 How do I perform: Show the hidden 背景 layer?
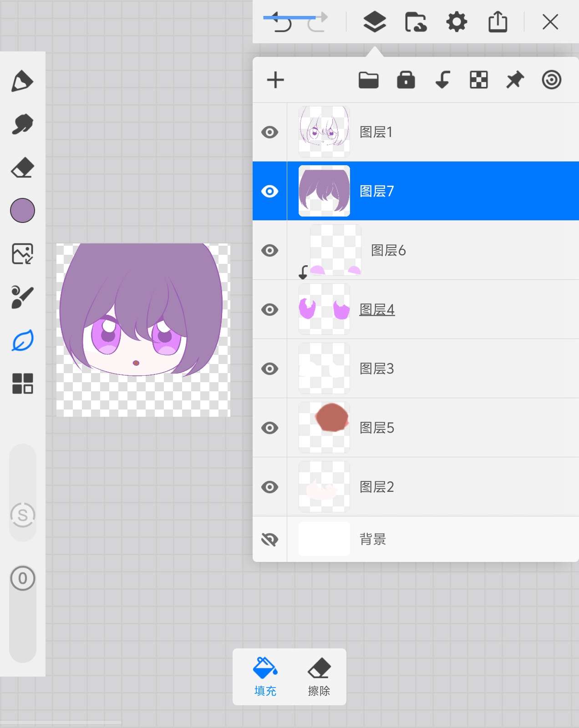tap(270, 540)
